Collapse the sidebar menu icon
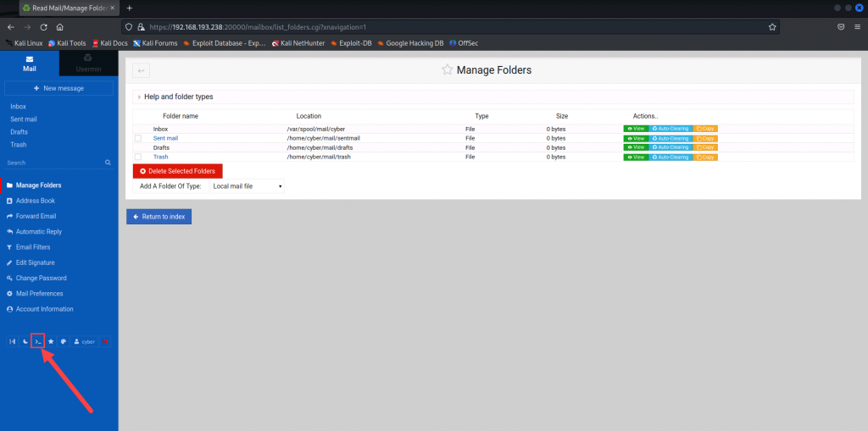This screenshot has width=868, height=431. (x=12, y=341)
